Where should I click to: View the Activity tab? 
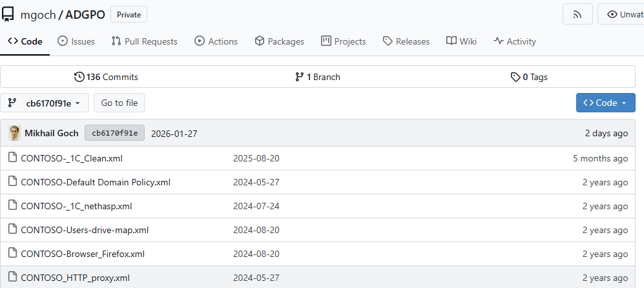[515, 41]
